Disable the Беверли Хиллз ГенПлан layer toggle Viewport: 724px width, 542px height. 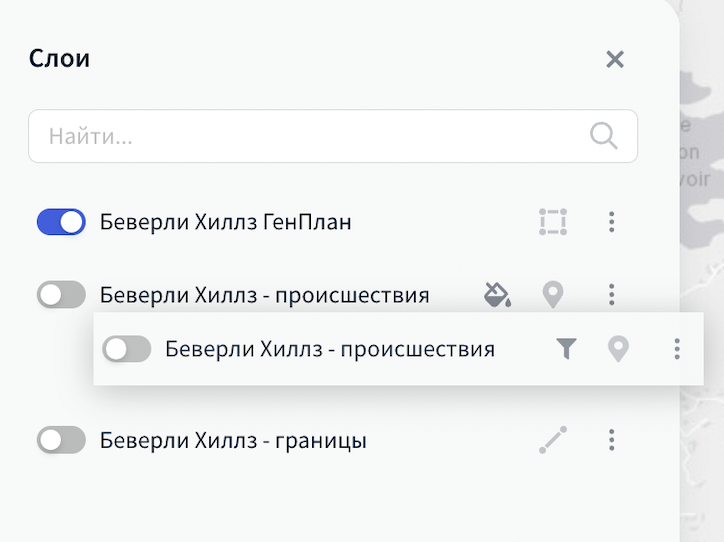(x=61, y=222)
